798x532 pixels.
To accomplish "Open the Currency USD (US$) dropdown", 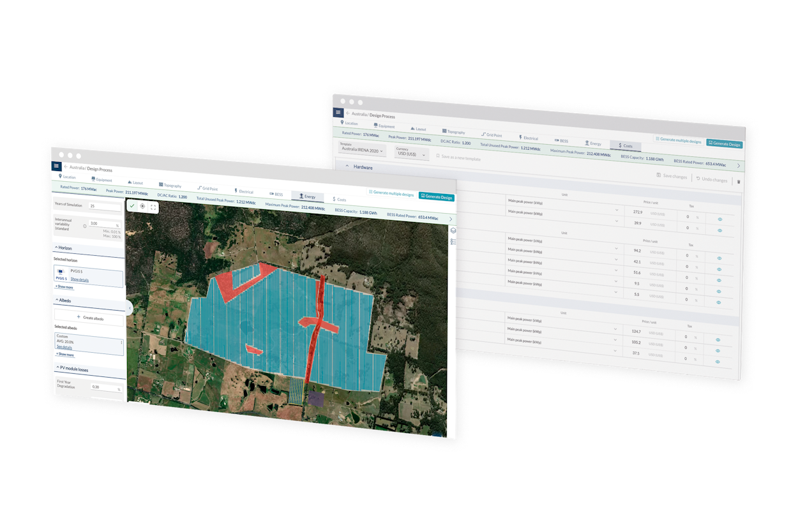I will pyautogui.click(x=410, y=152).
